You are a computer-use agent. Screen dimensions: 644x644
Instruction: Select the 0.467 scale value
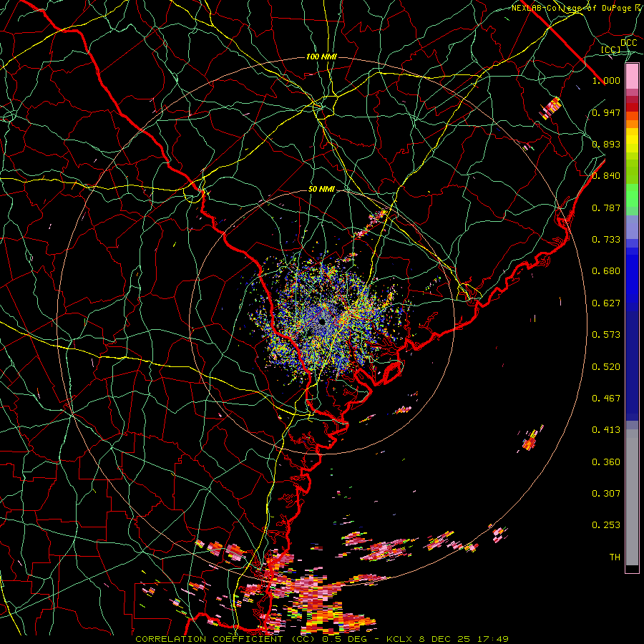(606, 399)
